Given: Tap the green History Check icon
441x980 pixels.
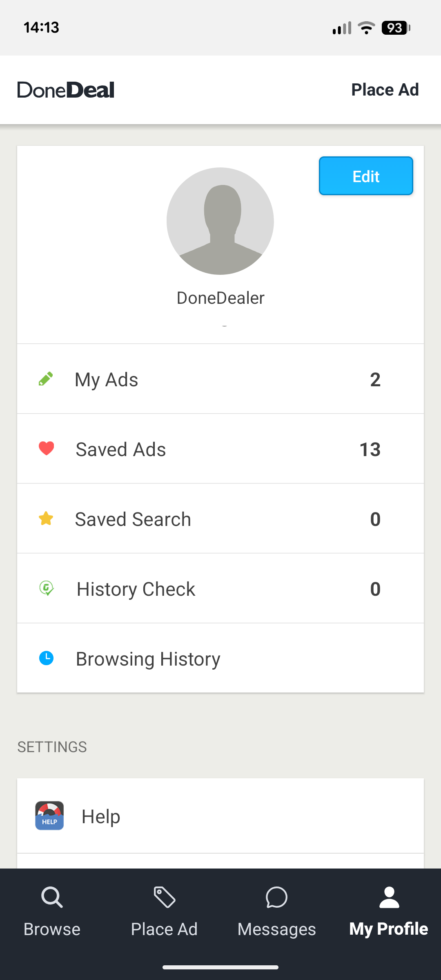Looking at the screenshot, I should [47, 588].
